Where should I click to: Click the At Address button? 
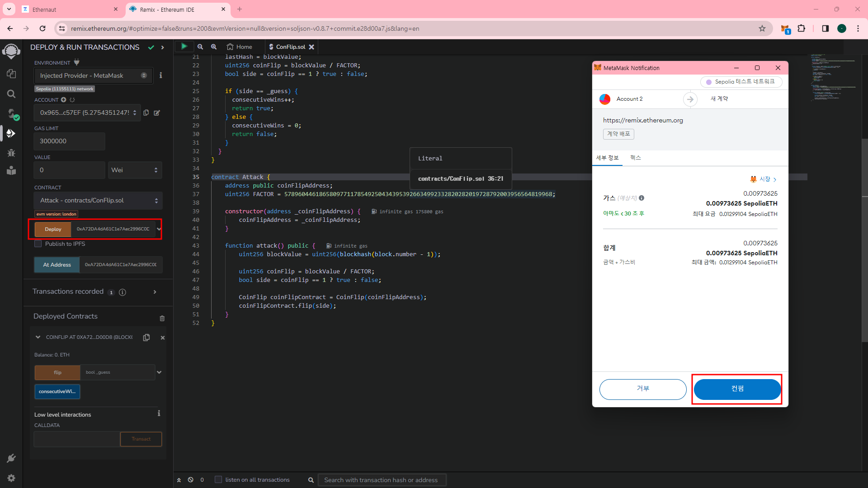coord(57,265)
